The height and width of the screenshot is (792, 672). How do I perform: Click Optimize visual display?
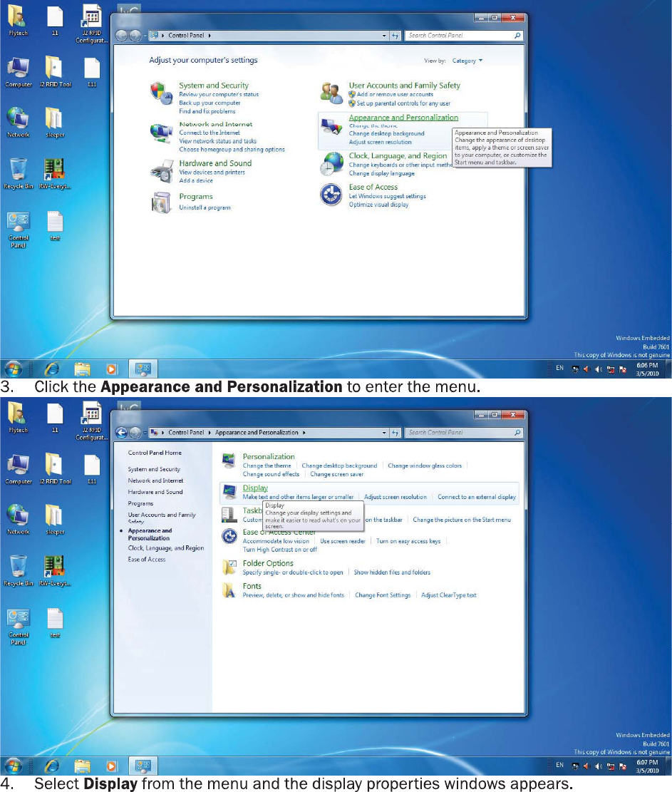coord(378,205)
